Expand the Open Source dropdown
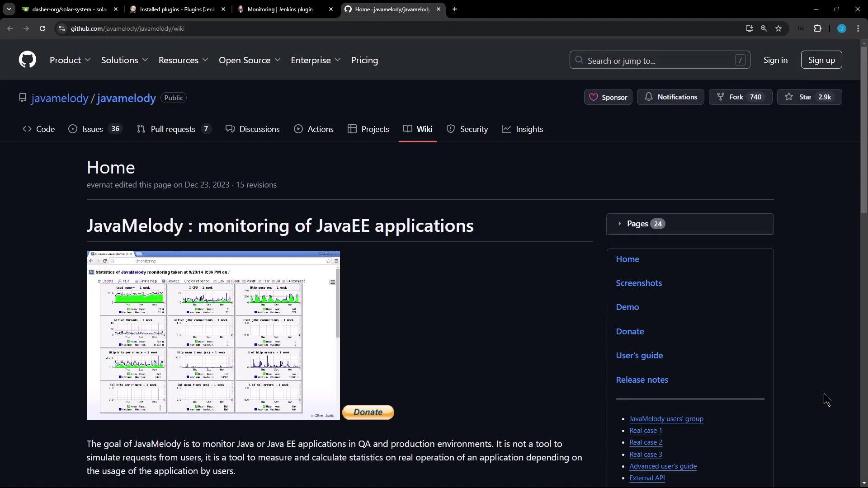The image size is (868, 488). coord(250,60)
